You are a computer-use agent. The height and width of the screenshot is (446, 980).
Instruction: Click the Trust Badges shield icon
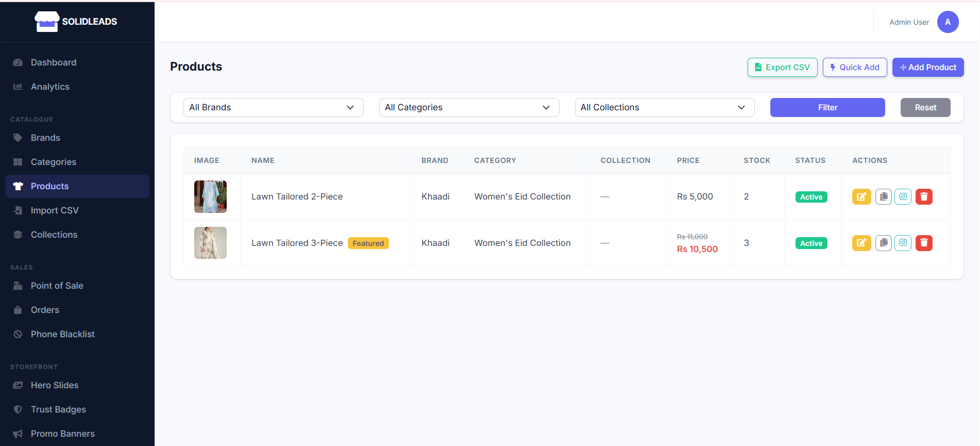click(x=18, y=409)
